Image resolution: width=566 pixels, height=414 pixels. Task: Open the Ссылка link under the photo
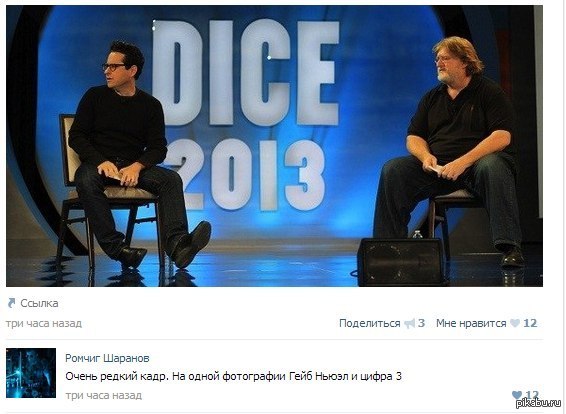[x=39, y=303]
